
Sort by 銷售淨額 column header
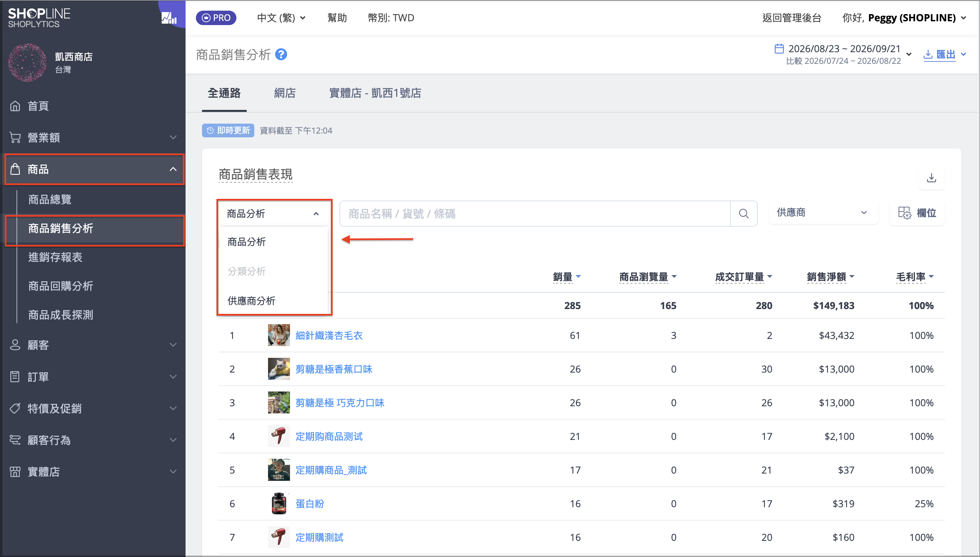point(830,276)
